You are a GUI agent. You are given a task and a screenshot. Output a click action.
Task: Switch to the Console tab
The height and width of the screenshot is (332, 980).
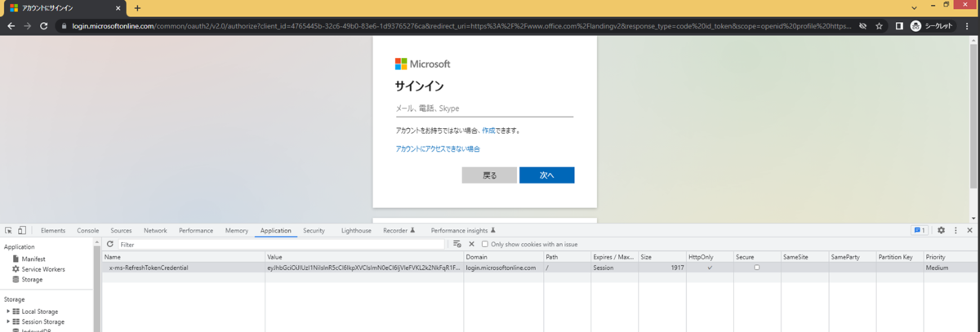click(88, 231)
